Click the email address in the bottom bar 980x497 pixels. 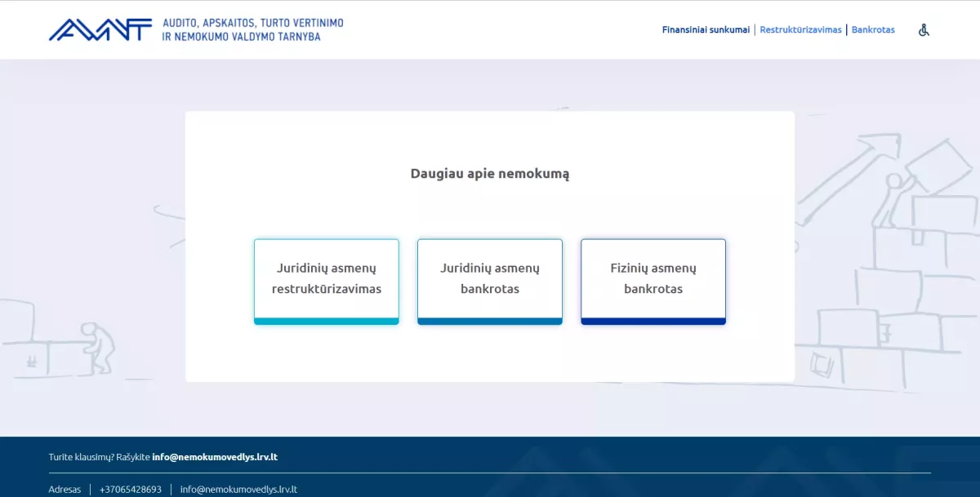coord(240,489)
